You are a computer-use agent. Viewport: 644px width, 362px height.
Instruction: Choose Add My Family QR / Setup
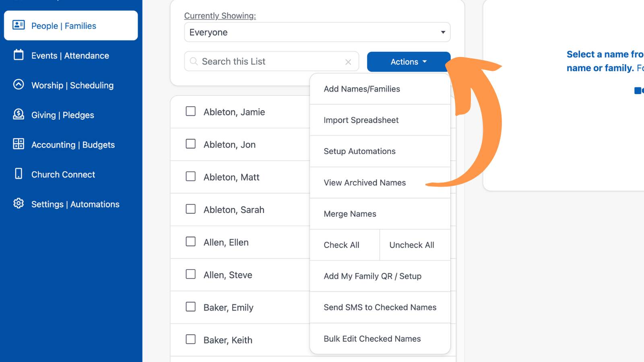[x=380, y=276]
